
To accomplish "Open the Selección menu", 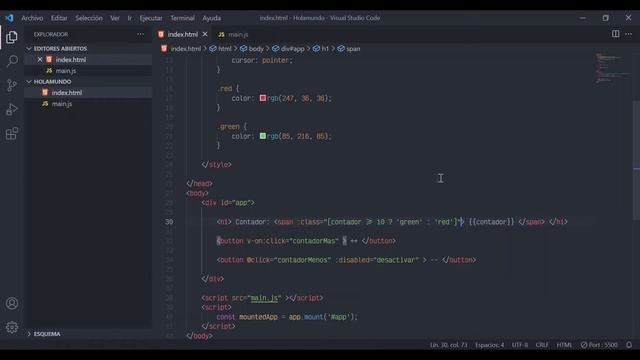I will point(89,18).
